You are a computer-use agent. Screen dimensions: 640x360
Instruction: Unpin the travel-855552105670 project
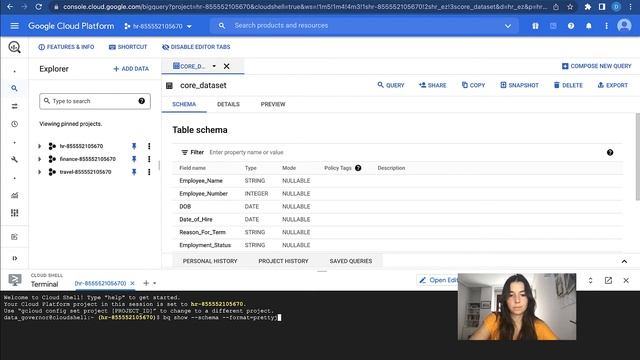[134, 172]
